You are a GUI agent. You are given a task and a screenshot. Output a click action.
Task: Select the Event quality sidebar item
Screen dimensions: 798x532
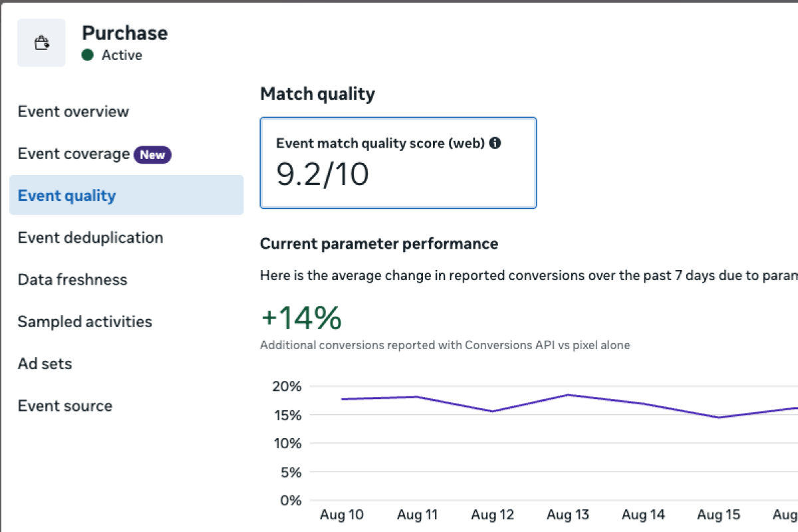coord(66,196)
